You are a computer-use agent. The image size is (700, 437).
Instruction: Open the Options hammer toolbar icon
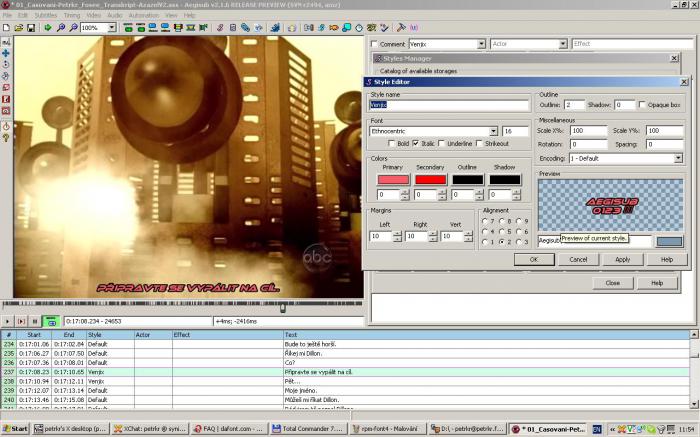[x=401, y=28]
